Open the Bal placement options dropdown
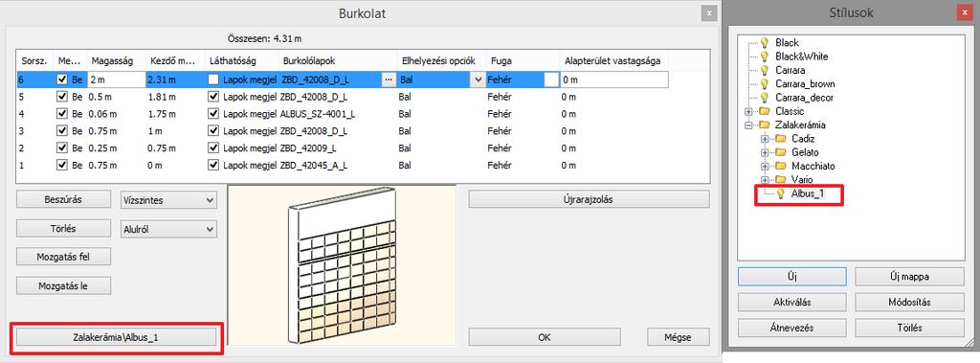Image resolution: width=980 pixels, height=363 pixels. pos(441,79)
